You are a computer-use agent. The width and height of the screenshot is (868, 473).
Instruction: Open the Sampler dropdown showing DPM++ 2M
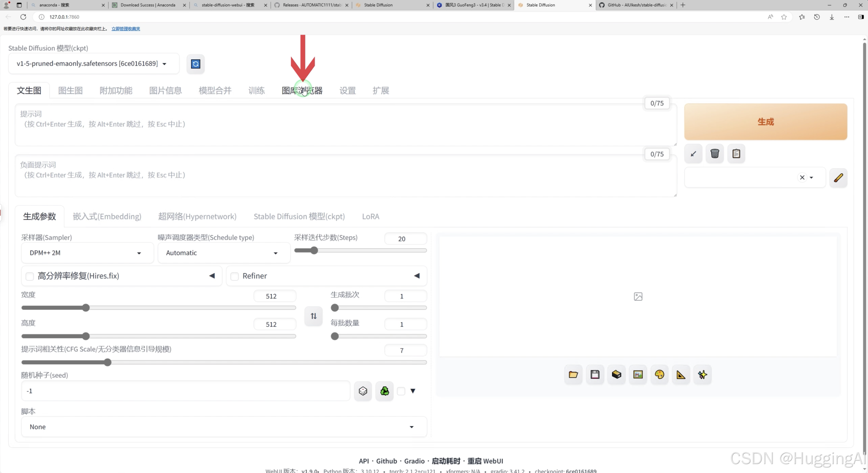[x=87, y=253]
